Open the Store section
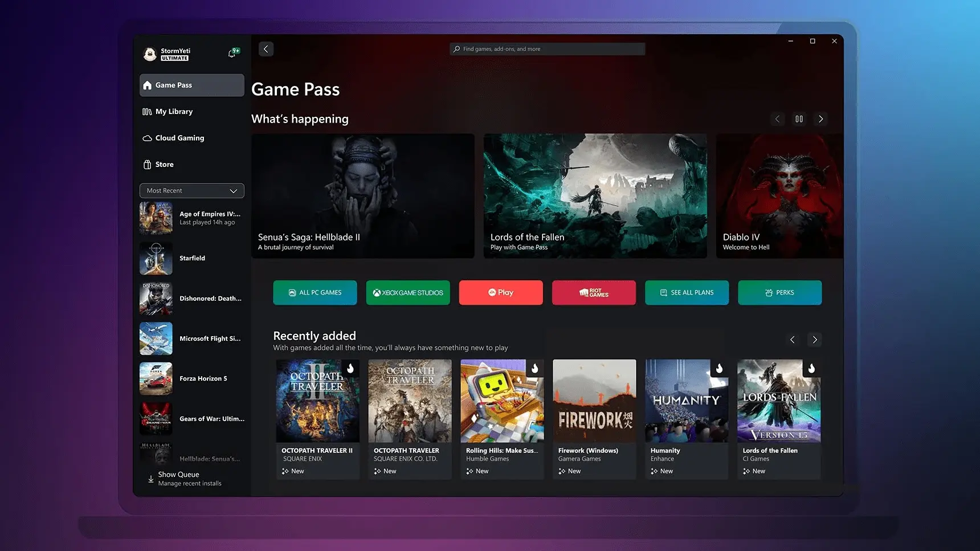Screen dimensions: 980x551 coord(164,165)
